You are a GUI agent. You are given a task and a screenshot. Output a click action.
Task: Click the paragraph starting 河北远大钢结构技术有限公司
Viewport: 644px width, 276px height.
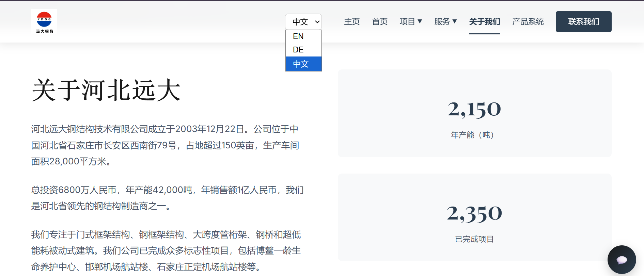click(166, 145)
